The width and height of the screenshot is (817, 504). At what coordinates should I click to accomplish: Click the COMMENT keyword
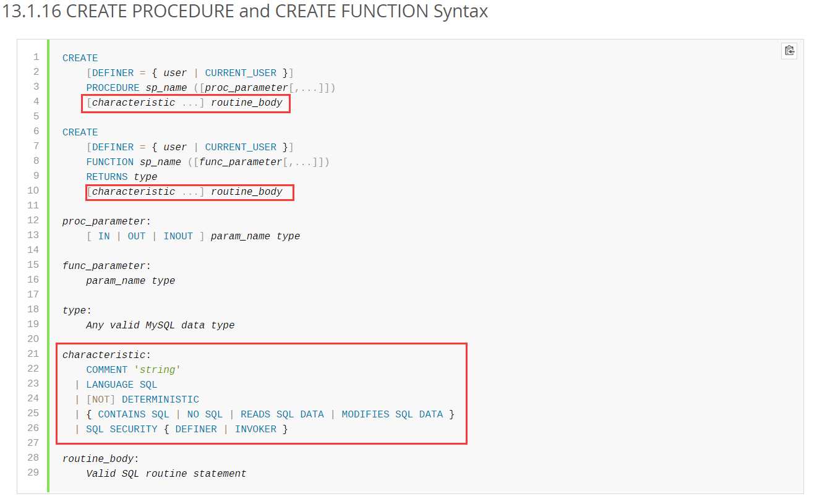point(107,370)
